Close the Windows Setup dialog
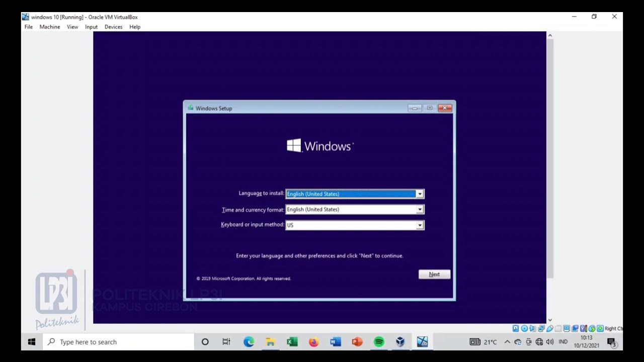The image size is (644, 362). pos(445,108)
